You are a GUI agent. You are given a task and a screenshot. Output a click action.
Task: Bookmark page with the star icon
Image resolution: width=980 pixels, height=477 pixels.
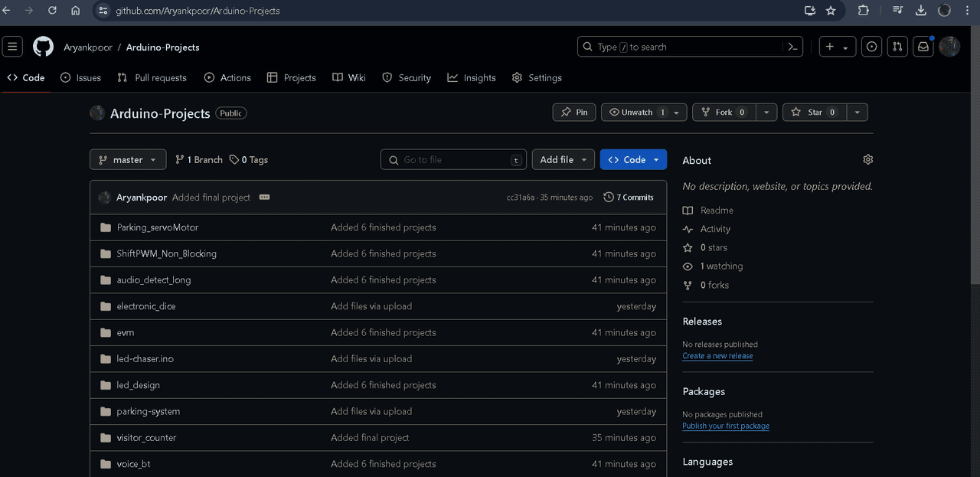(831, 11)
